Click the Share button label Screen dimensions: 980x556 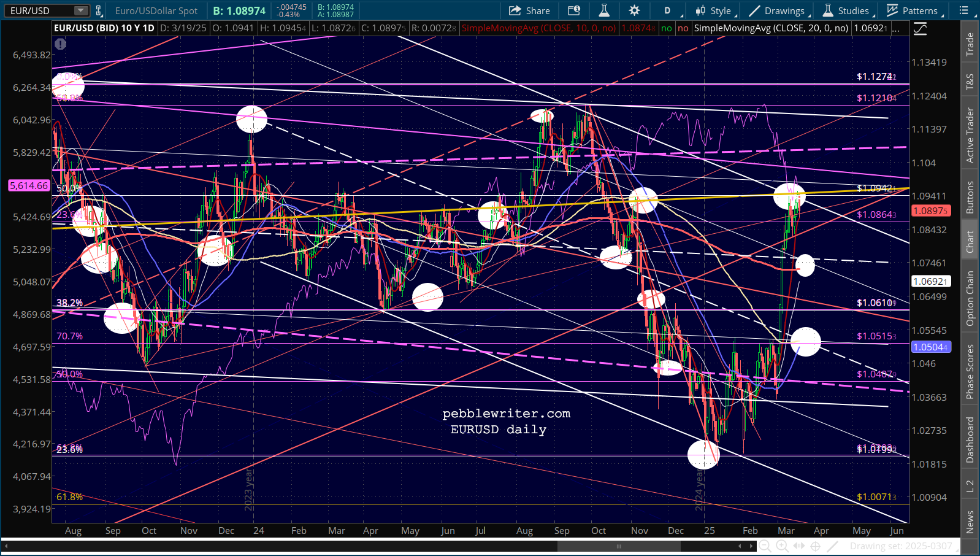(x=538, y=10)
